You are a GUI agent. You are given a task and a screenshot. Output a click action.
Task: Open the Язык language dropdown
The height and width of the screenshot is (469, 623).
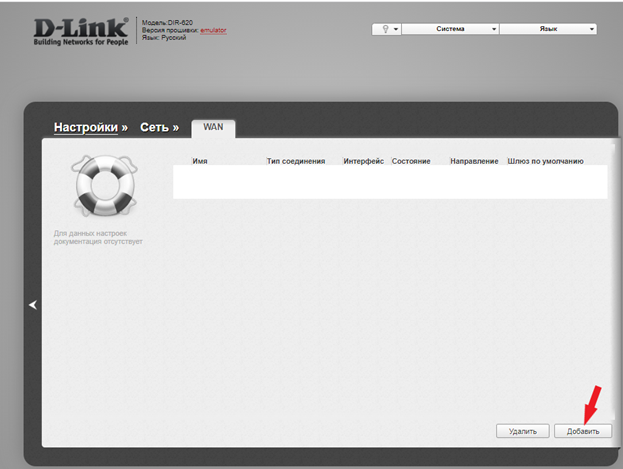coord(548,30)
